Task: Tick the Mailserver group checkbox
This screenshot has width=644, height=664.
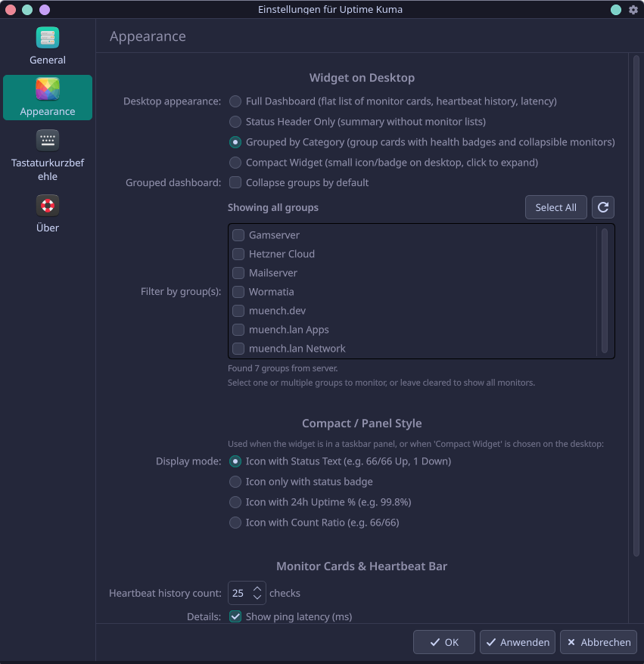Action: point(238,273)
